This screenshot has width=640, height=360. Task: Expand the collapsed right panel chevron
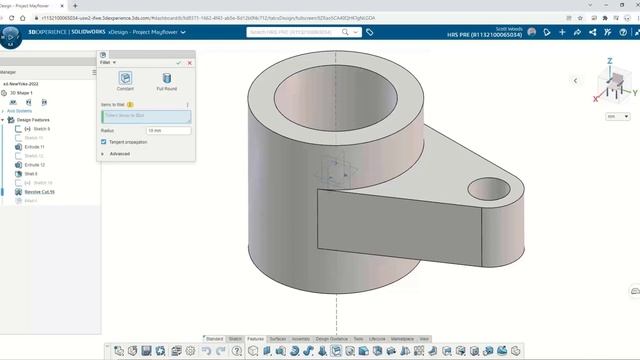(x=576, y=81)
